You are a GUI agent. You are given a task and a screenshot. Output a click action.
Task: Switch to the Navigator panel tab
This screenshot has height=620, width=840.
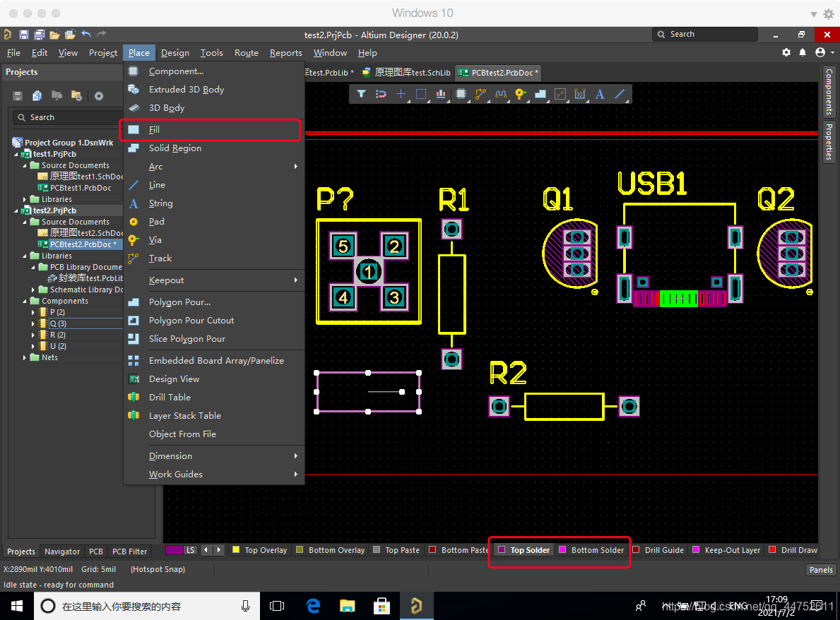[x=62, y=552]
